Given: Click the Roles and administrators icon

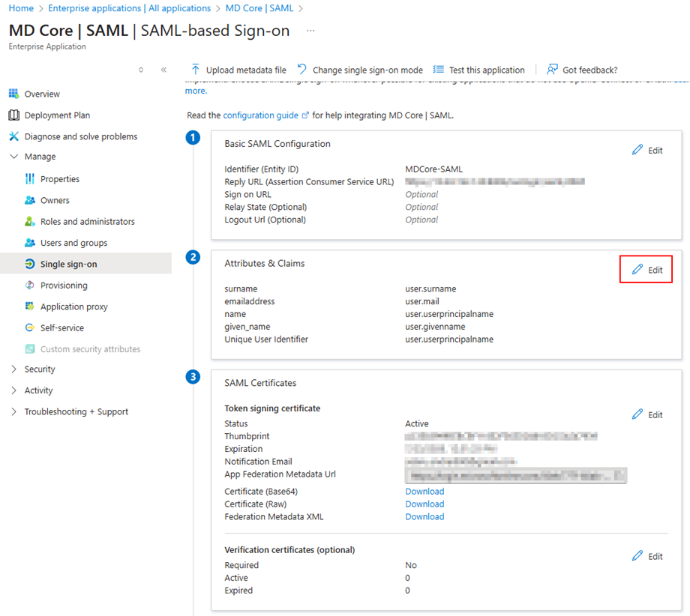Looking at the screenshot, I should coord(29,221).
